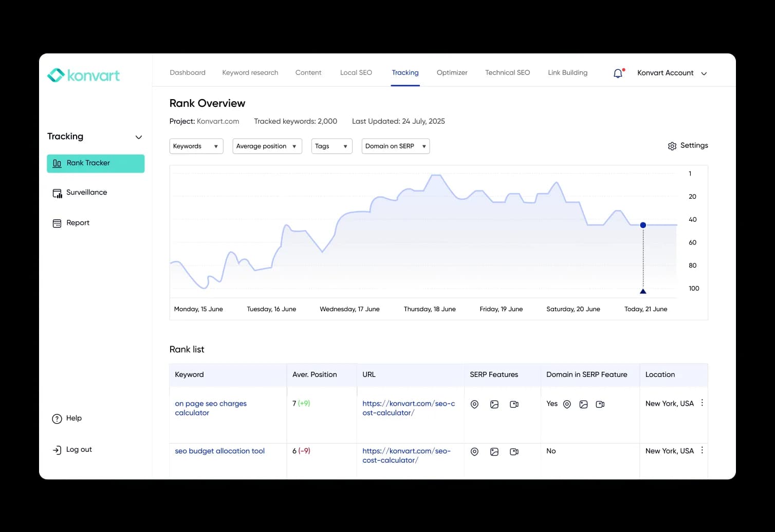This screenshot has height=532, width=775.
Task: Click the Log out arrow icon
Action: pos(57,450)
